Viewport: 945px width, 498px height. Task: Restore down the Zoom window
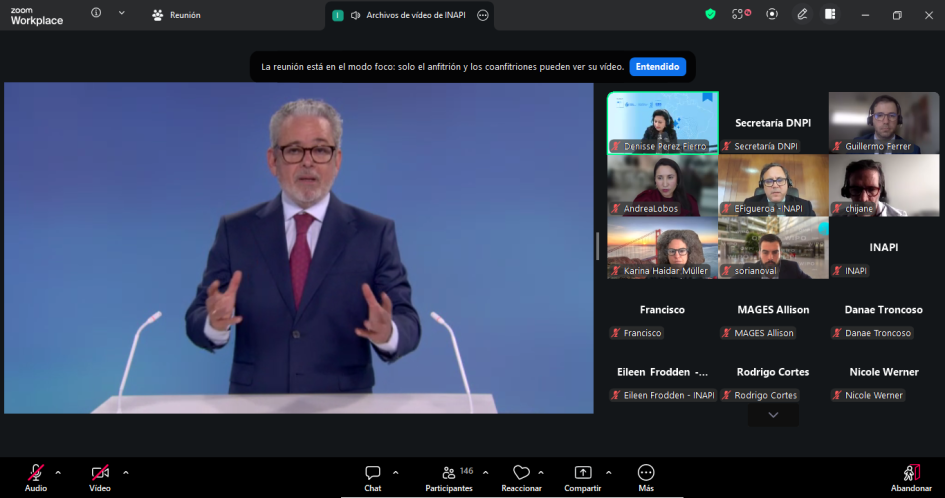click(x=897, y=15)
